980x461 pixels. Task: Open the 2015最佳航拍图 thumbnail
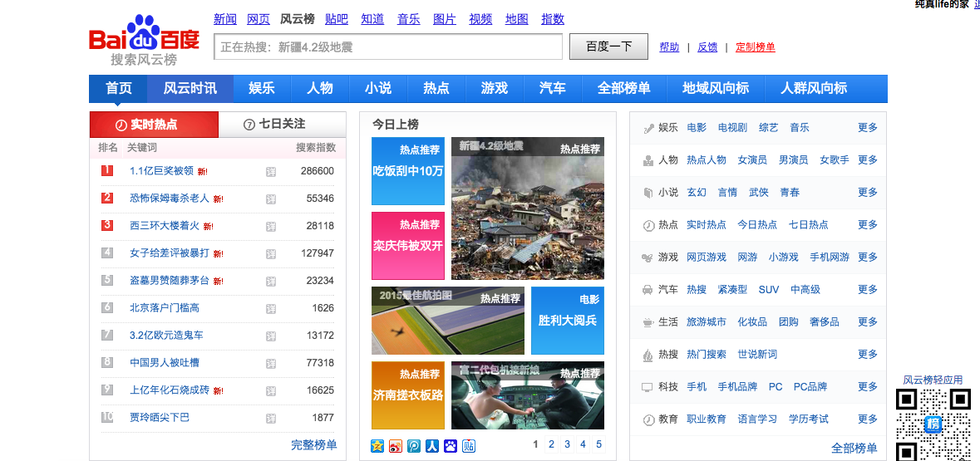(448, 321)
